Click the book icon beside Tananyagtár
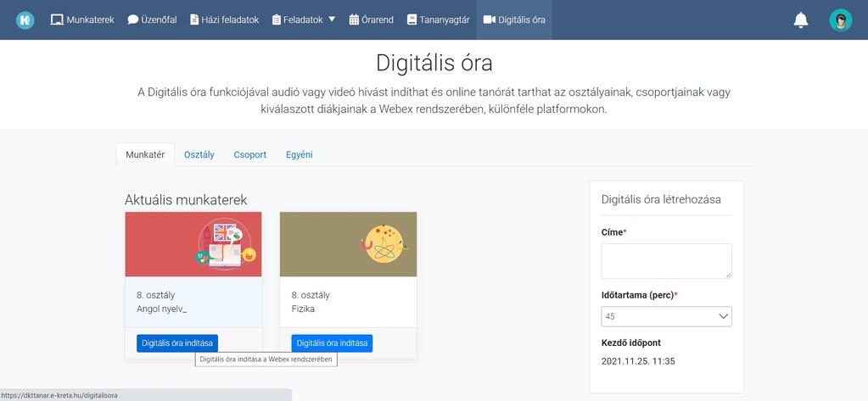Viewport: 868px width, 401px height. click(x=412, y=19)
